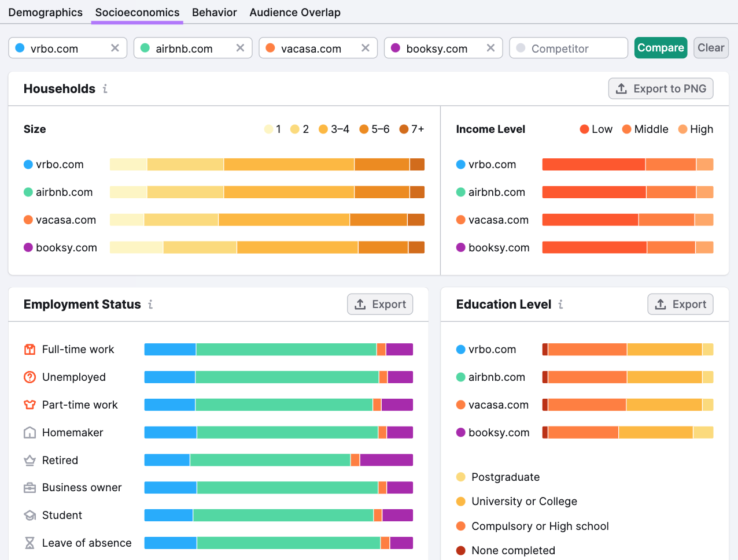Click the Full-time work briefcase icon

[x=30, y=349]
